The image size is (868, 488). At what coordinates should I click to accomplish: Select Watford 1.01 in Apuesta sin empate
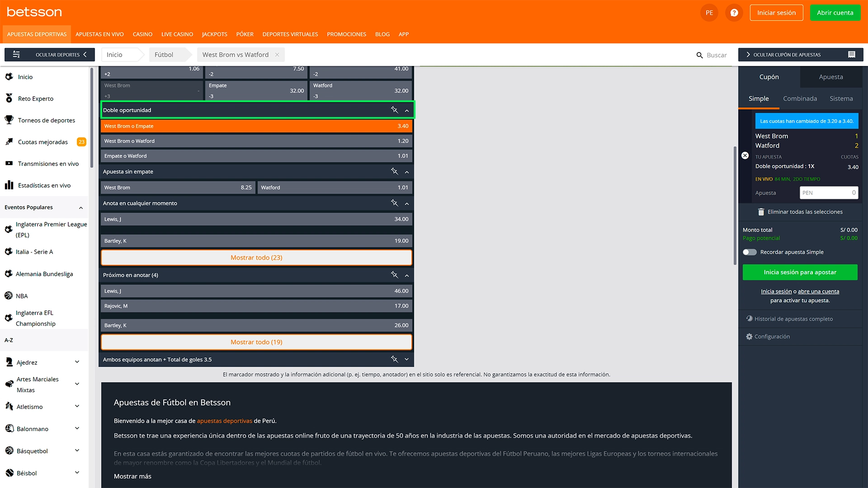pos(335,188)
